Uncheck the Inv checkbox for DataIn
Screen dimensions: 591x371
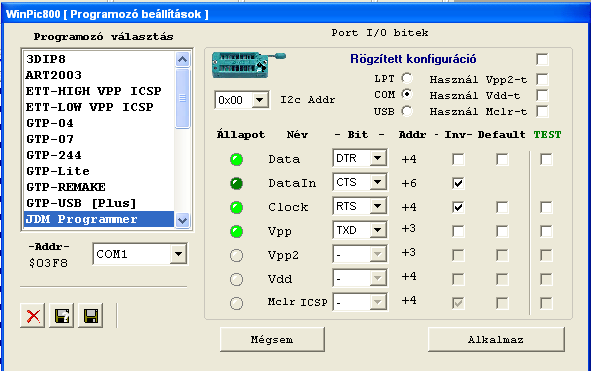[458, 184]
